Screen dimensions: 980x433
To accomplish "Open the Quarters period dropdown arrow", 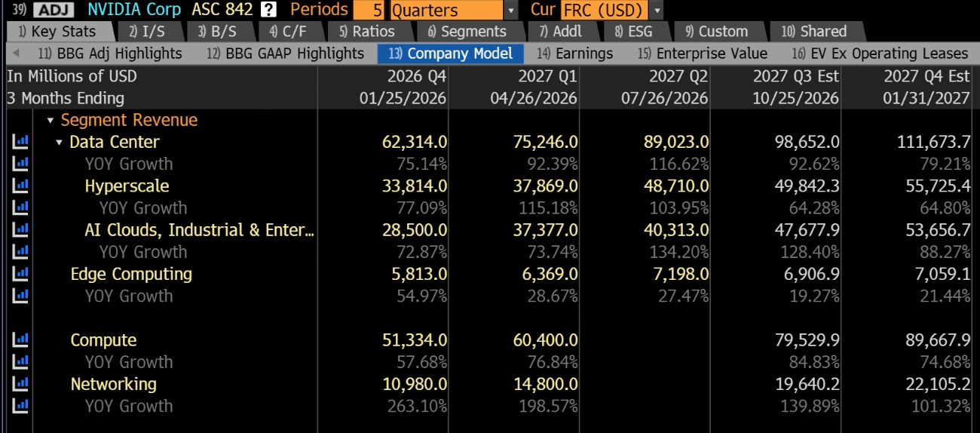I will tap(511, 10).
